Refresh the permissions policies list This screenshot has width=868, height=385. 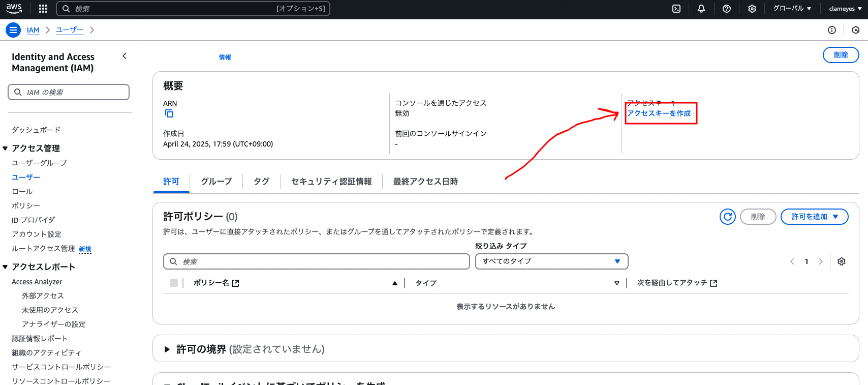point(728,217)
